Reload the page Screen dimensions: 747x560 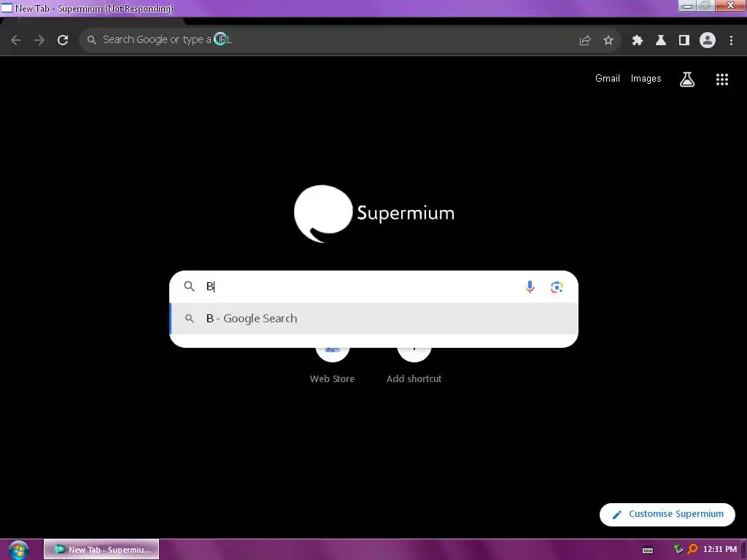click(x=63, y=40)
